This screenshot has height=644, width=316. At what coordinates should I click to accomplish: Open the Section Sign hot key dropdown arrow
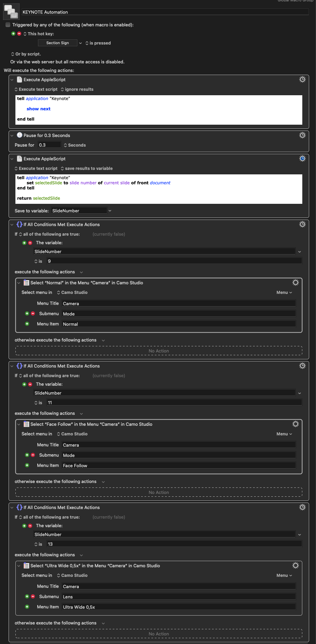[80, 43]
